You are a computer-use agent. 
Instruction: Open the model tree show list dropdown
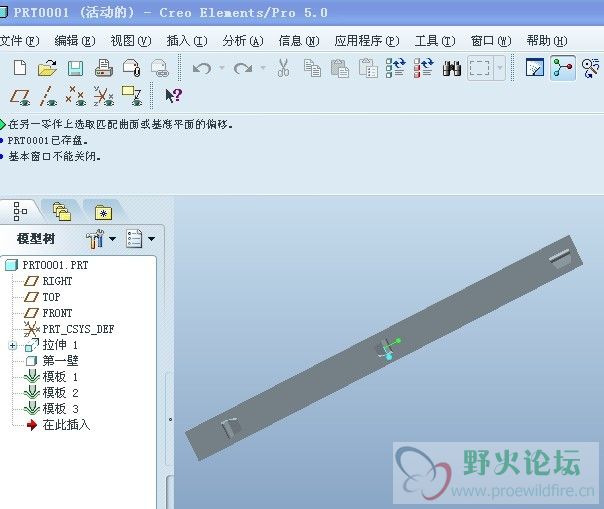coord(151,239)
